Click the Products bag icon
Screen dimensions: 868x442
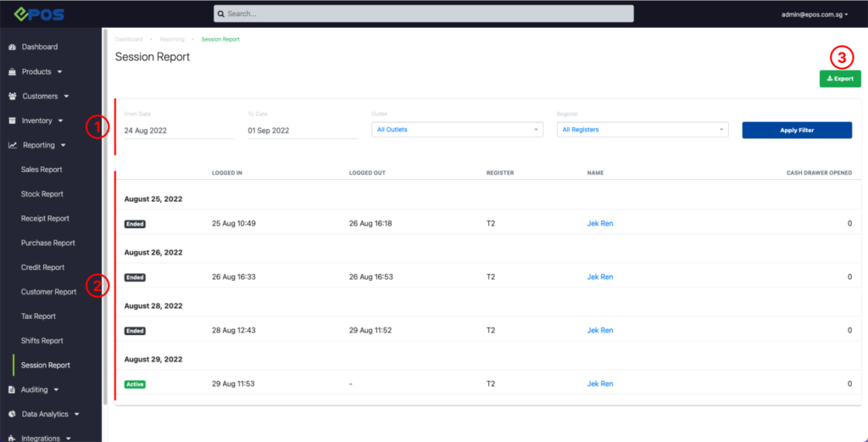13,72
